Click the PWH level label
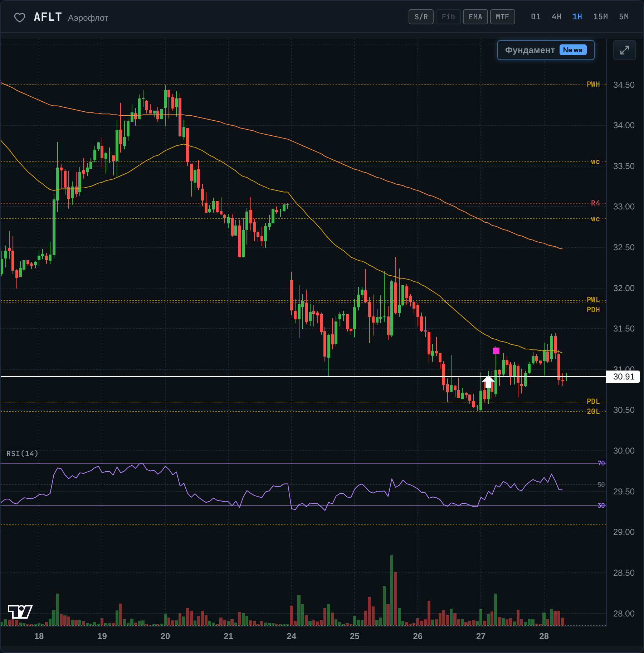The width and height of the screenshot is (644, 653). click(x=593, y=84)
